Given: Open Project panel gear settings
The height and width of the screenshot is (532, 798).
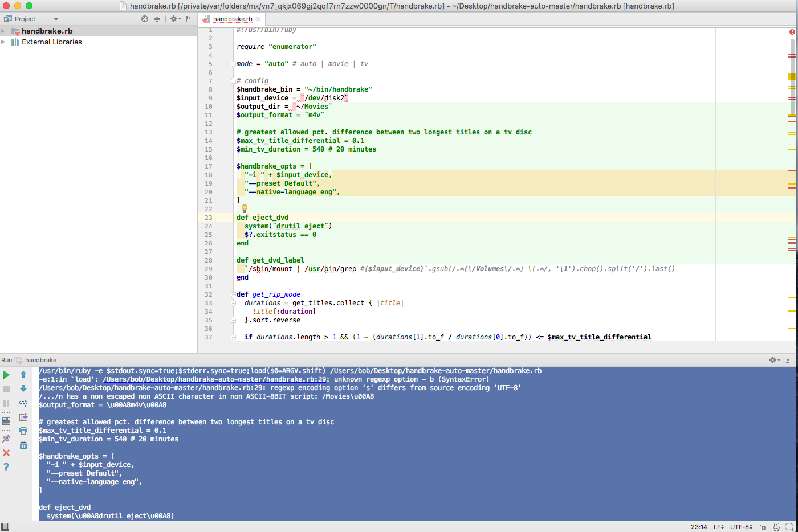Looking at the screenshot, I should tap(175, 19).
